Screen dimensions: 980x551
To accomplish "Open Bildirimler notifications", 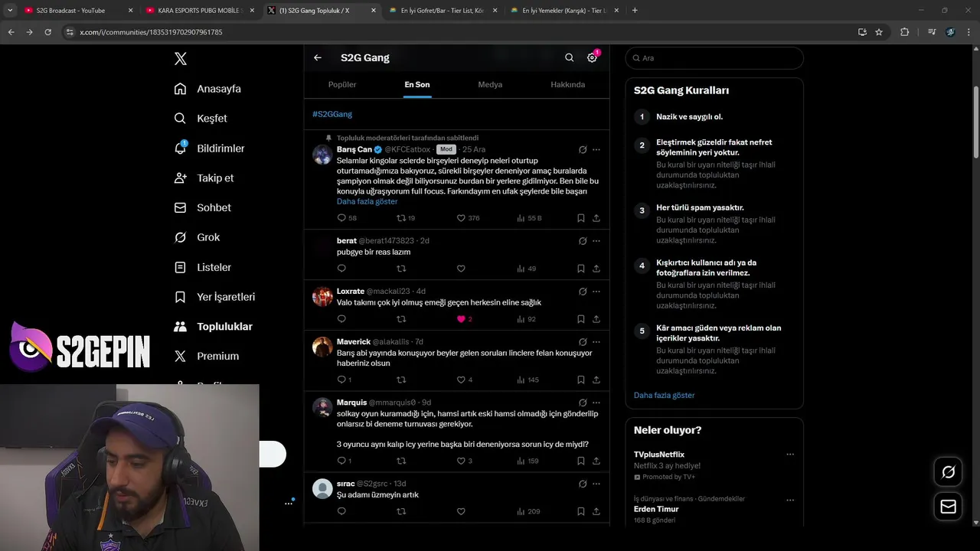I will pyautogui.click(x=209, y=148).
